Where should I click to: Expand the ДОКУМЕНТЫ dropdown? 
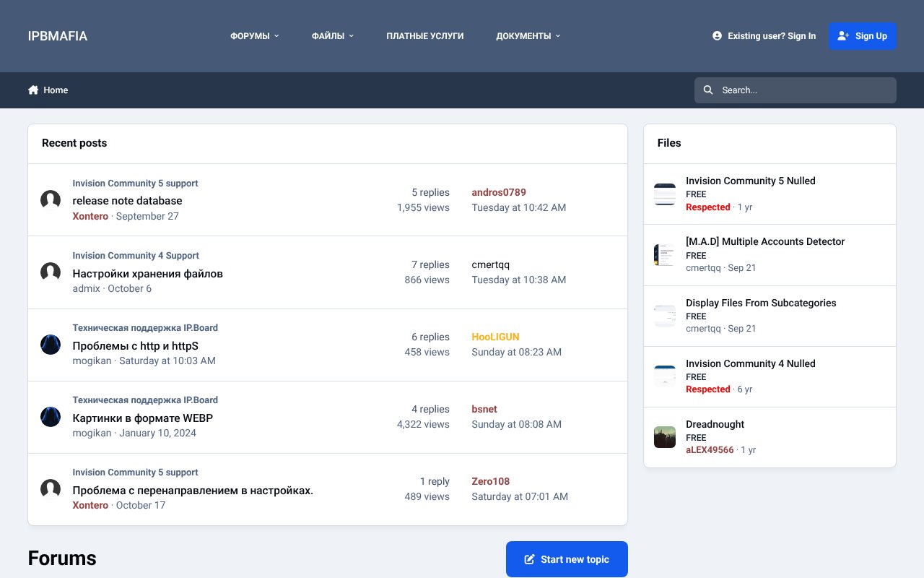coord(528,35)
